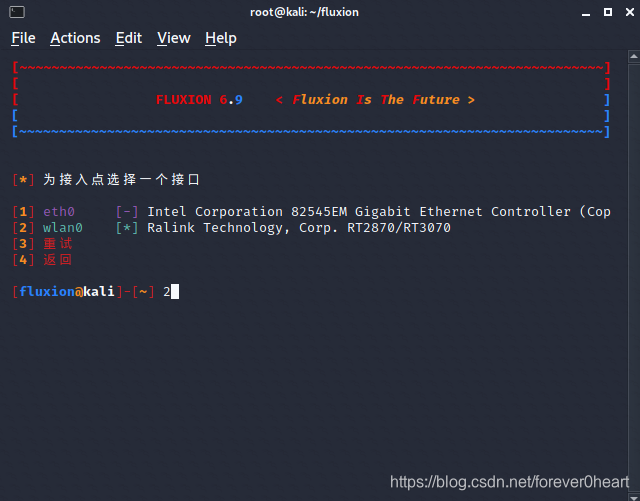
Task: Click the window title root@kali: ~/fluxion
Action: pos(304,12)
